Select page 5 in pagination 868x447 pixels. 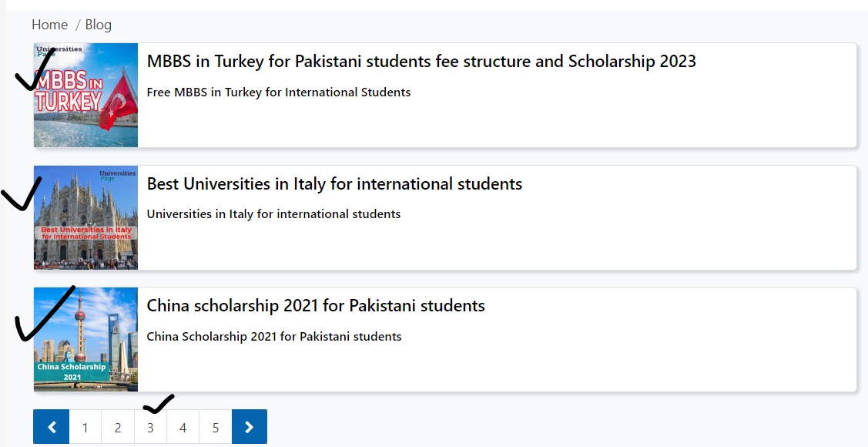point(216,427)
